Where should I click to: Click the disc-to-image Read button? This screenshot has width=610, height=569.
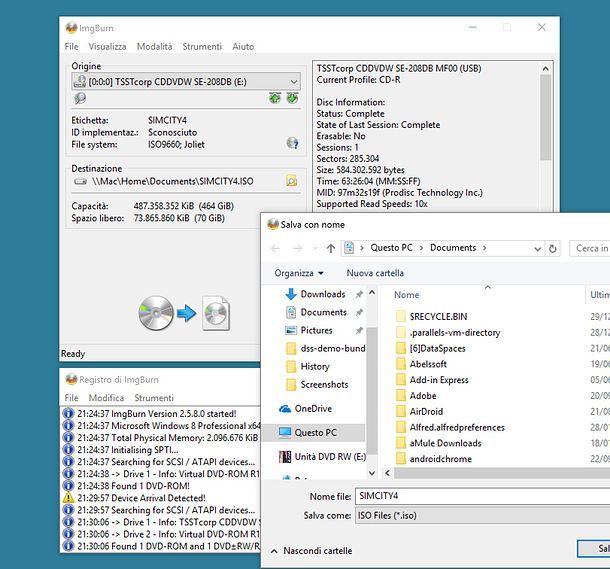point(184,313)
